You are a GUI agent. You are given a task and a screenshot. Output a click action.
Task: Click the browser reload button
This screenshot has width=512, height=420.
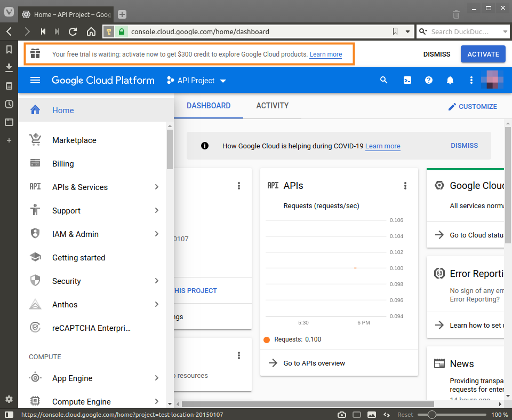click(x=73, y=31)
